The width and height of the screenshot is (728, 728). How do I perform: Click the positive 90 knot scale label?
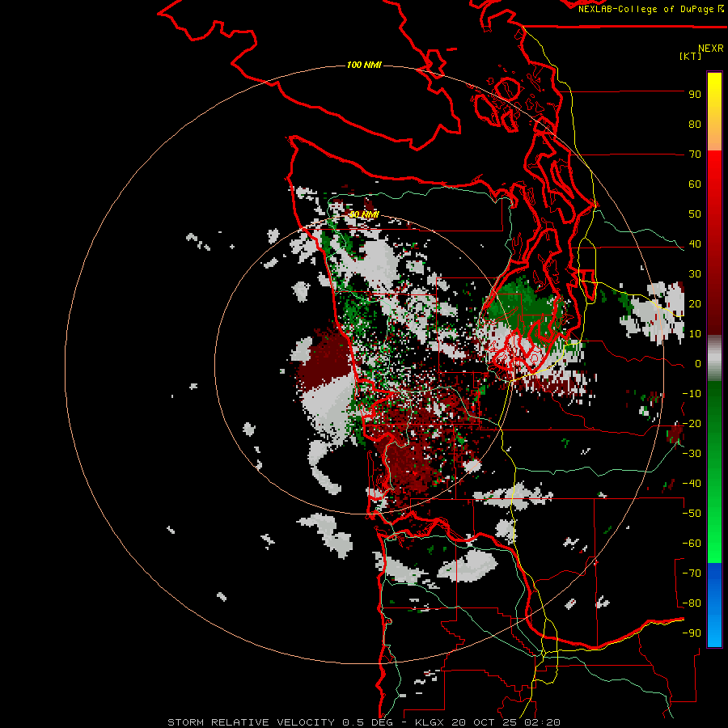[x=695, y=95]
